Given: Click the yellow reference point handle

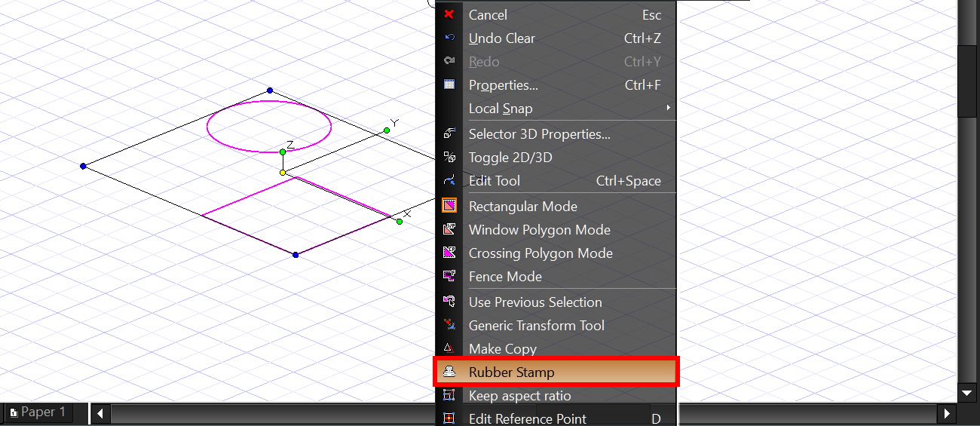Looking at the screenshot, I should coord(283,173).
